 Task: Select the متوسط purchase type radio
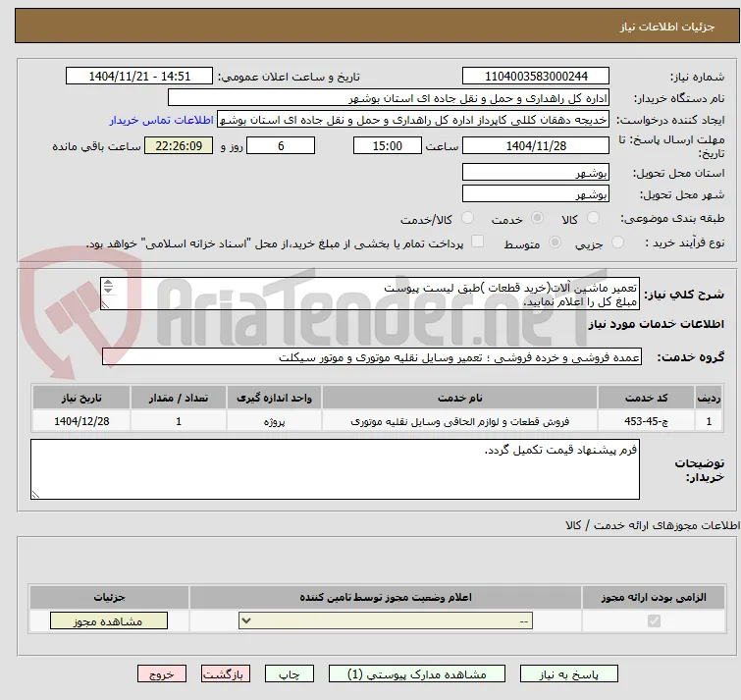pyautogui.click(x=555, y=242)
